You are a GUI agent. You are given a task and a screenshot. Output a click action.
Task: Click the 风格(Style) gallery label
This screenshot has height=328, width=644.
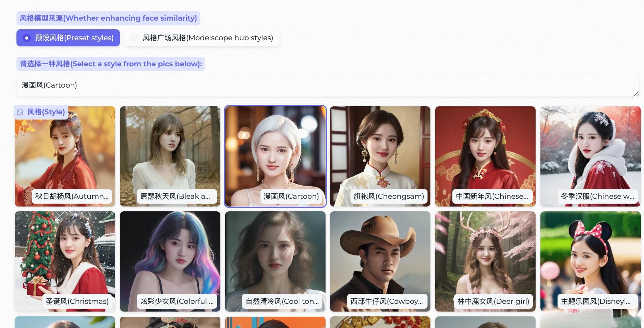41,112
